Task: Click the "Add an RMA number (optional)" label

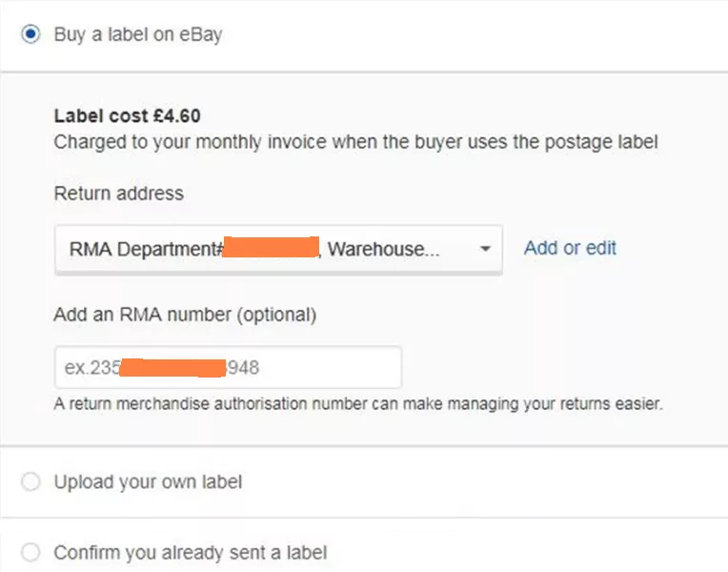Action: (185, 314)
